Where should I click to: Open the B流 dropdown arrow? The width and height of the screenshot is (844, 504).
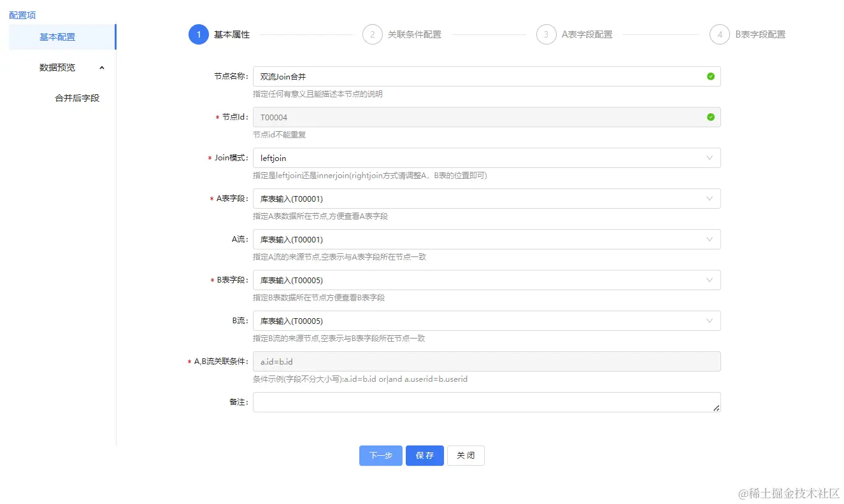pyautogui.click(x=710, y=321)
